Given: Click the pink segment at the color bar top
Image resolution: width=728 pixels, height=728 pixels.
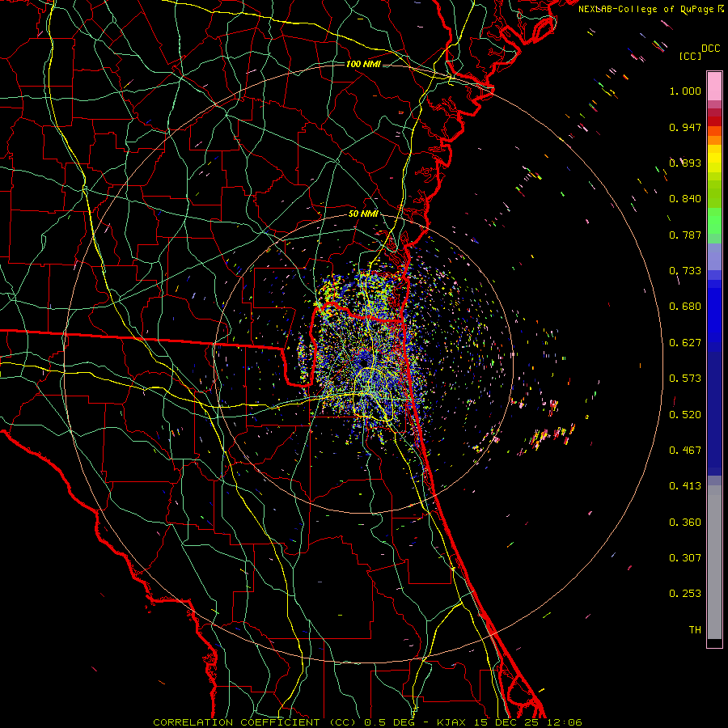Looking at the screenshot, I should pyautogui.click(x=714, y=86).
